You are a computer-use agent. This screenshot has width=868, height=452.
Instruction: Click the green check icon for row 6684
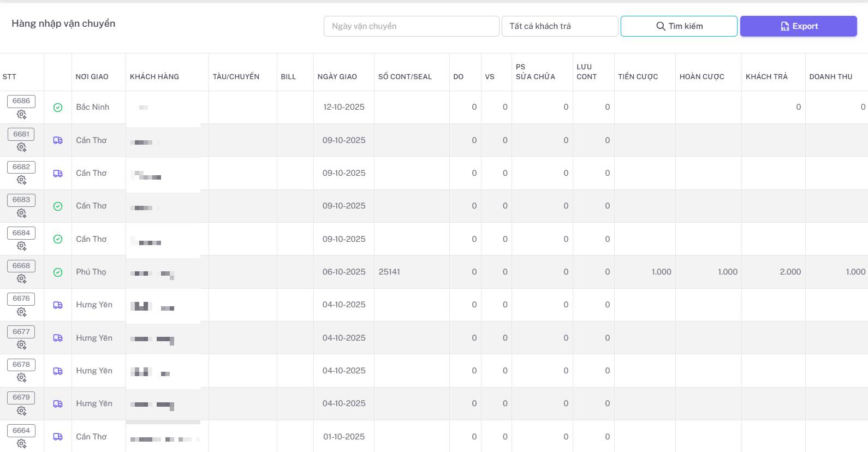pyautogui.click(x=58, y=239)
